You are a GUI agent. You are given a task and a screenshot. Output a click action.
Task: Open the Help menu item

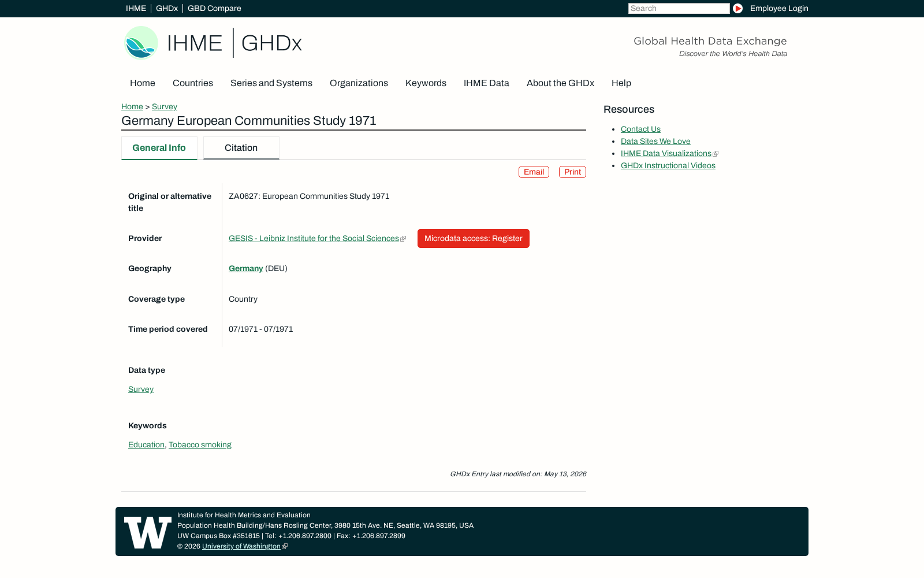[621, 83]
